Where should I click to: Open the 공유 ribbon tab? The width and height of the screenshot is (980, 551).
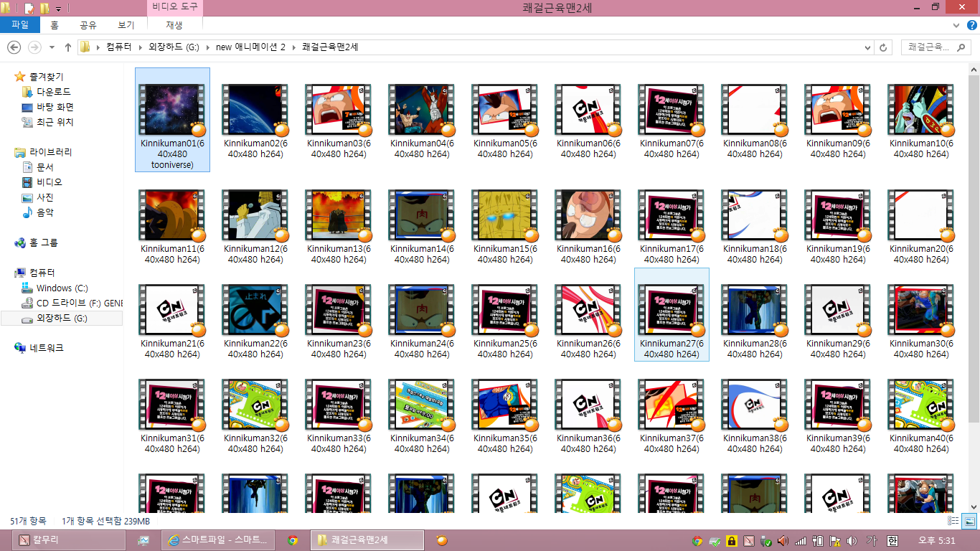pyautogui.click(x=88, y=25)
